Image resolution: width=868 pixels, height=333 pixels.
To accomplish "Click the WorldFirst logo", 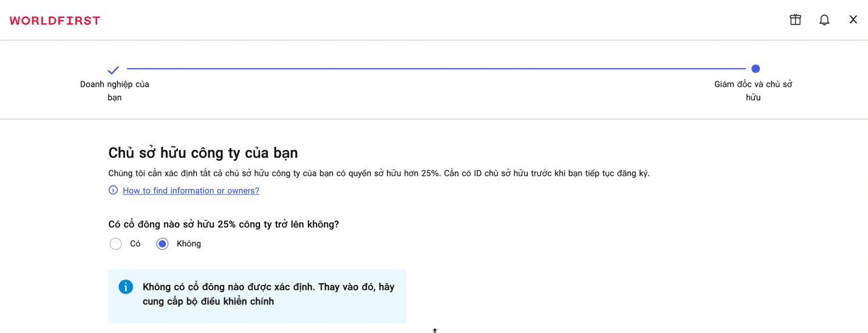I will click(55, 21).
